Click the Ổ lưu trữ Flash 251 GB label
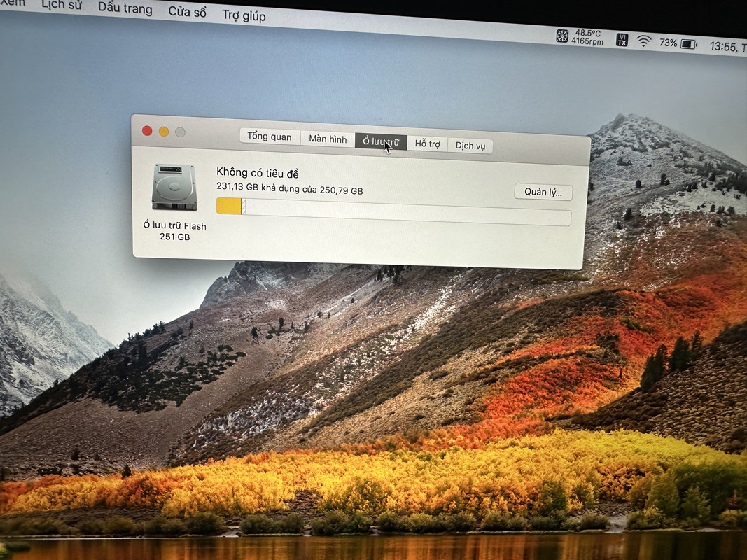Screen dimensions: 747x560 pyautogui.click(x=175, y=231)
